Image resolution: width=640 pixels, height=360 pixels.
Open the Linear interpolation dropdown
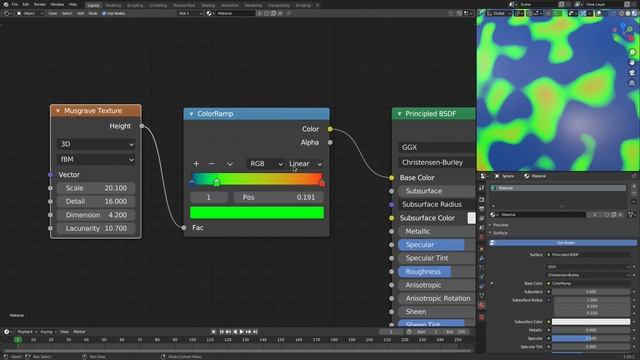[305, 164]
